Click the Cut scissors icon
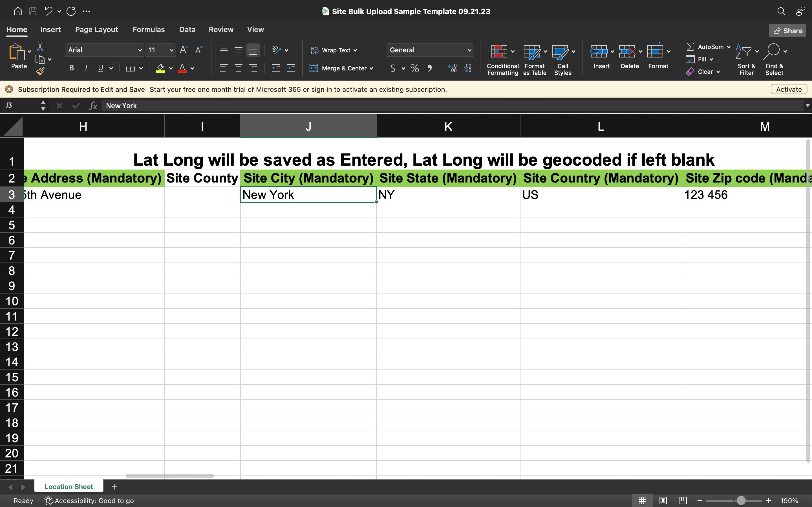The width and height of the screenshot is (812, 507). coord(40,47)
